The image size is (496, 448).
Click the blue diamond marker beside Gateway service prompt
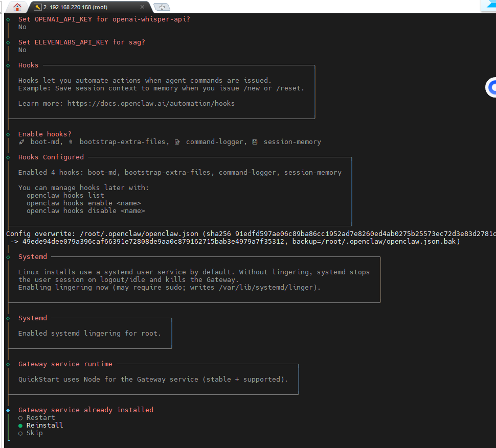pyautogui.click(x=8, y=410)
